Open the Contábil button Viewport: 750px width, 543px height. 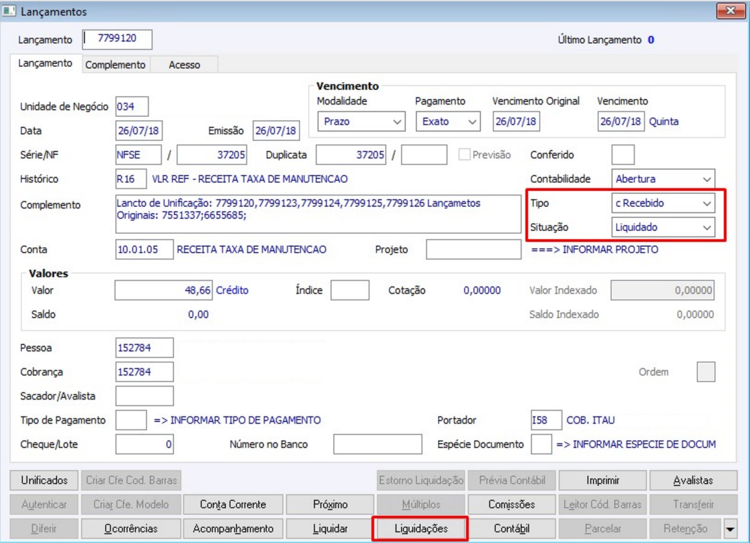point(511,529)
